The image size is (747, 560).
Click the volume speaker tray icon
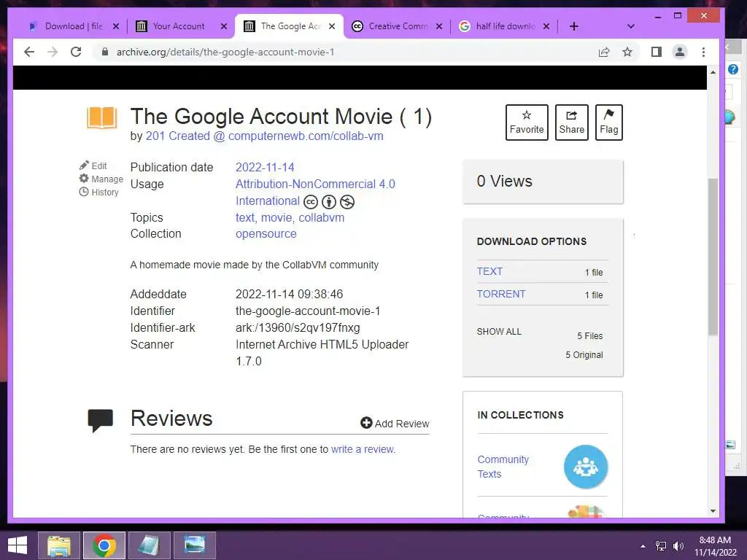[678, 546]
